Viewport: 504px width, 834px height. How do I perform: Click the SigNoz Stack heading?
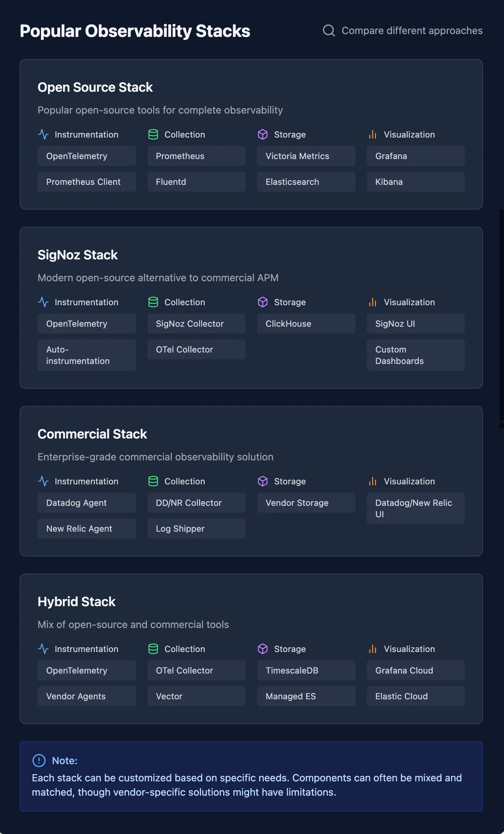click(78, 255)
